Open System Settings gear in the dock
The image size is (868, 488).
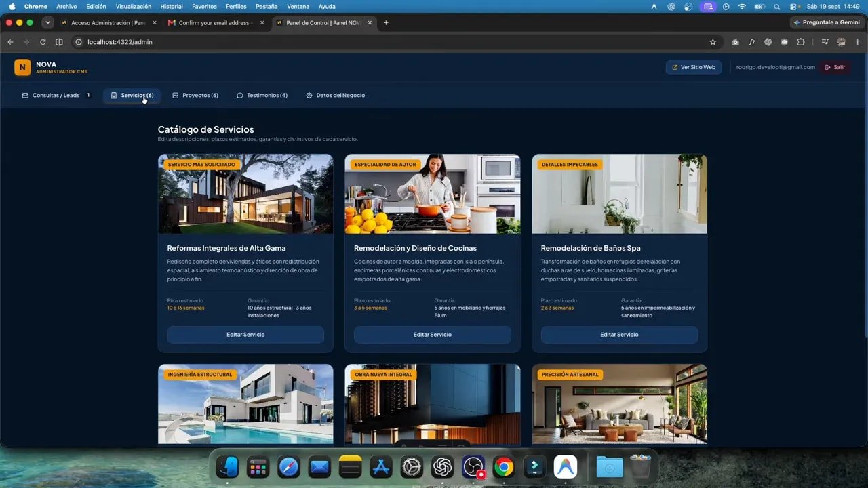[411, 466]
